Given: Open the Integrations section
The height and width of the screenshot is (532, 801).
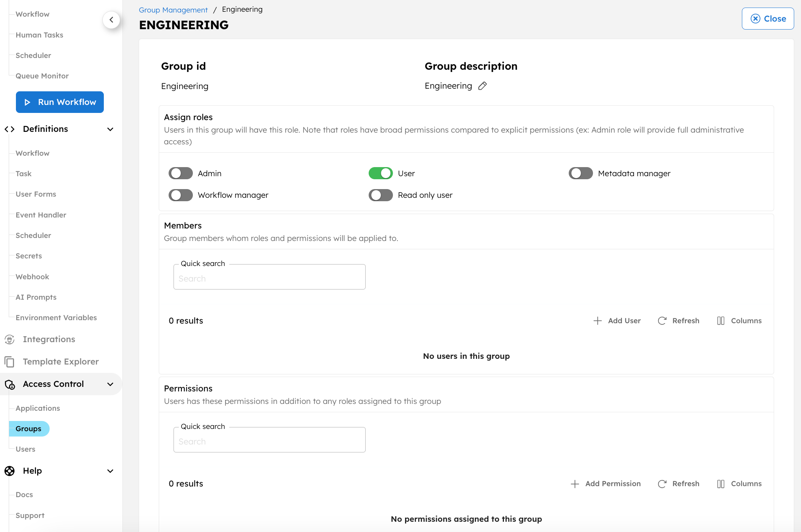Looking at the screenshot, I should 49,340.
